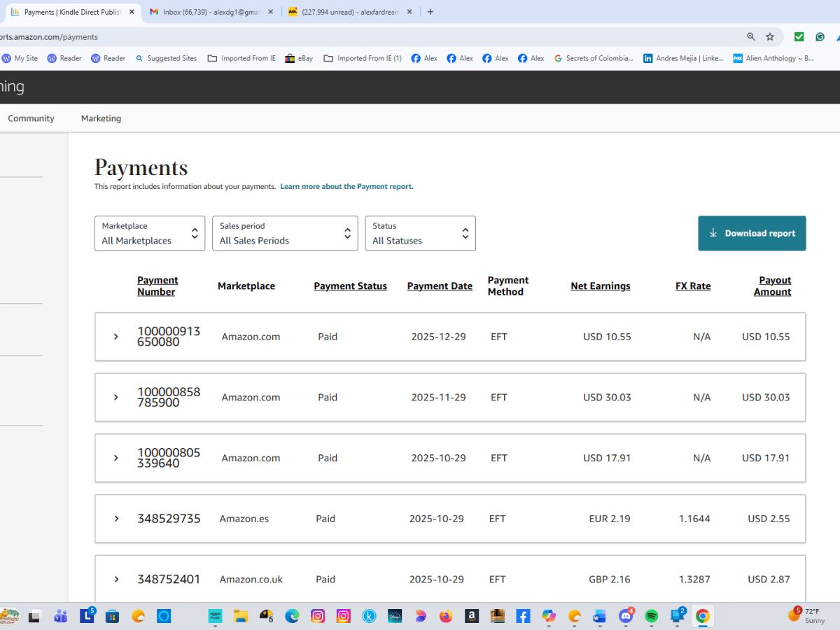Expand the 2025-11-29 payment row details
Screen dimensions: 840x630
[116, 398]
